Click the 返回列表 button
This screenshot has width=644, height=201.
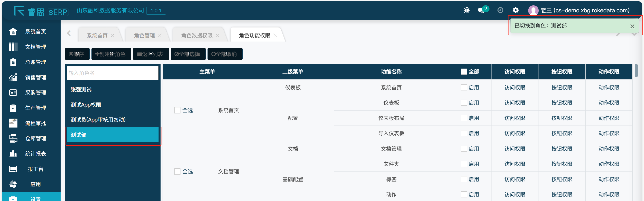click(150, 54)
